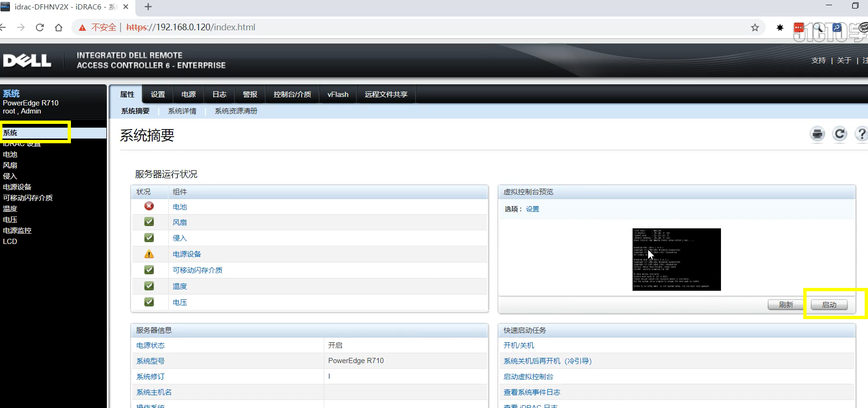Select 温度 in the left sidebar
The width and height of the screenshot is (868, 408).
click(x=10, y=209)
